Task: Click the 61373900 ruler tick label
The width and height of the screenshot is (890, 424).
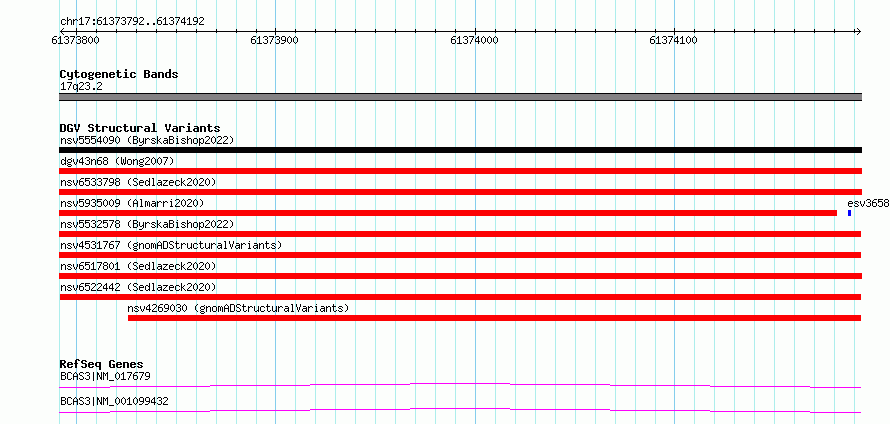Action: (274, 40)
